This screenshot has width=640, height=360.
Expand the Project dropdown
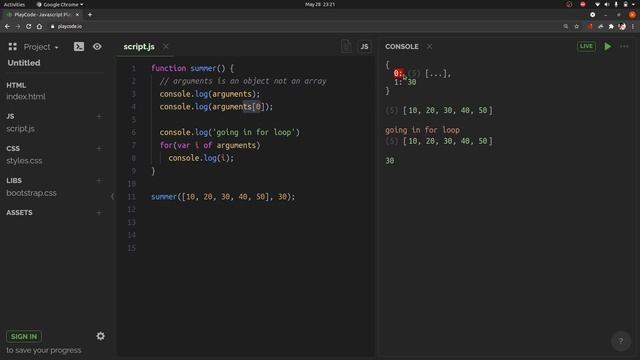[x=41, y=47]
